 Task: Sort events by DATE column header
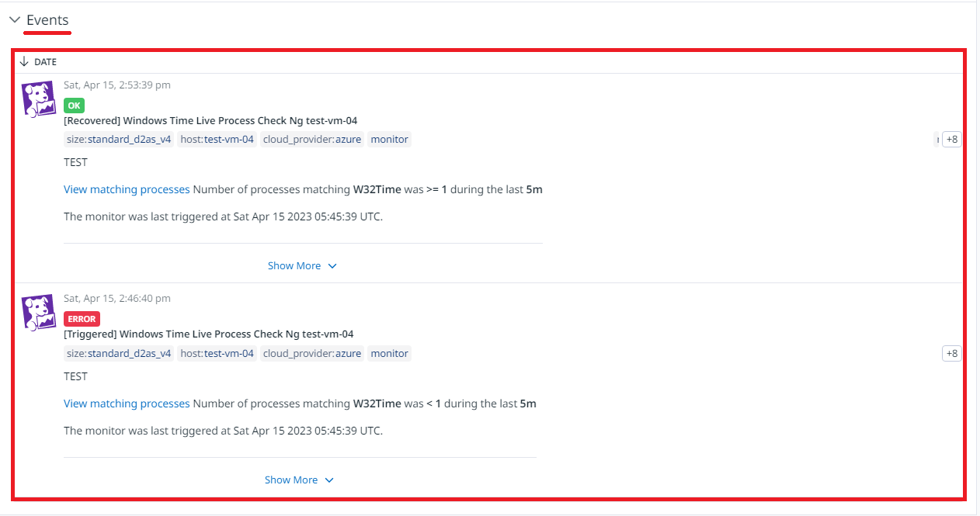pos(45,62)
